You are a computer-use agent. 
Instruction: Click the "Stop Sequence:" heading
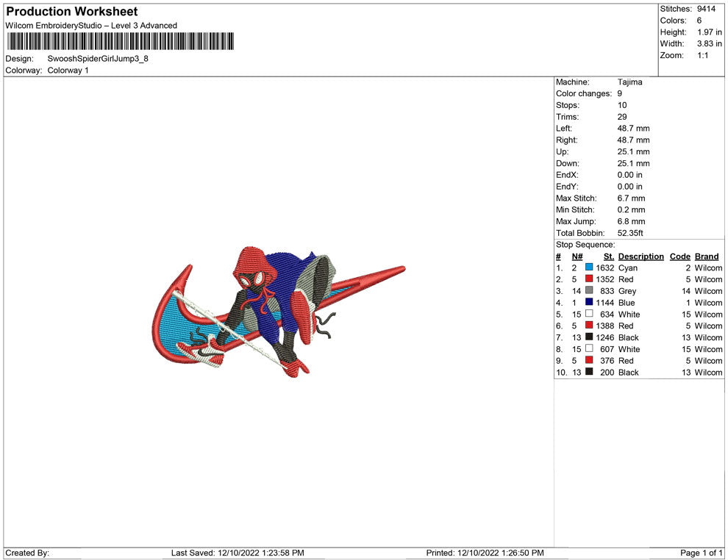point(585,245)
